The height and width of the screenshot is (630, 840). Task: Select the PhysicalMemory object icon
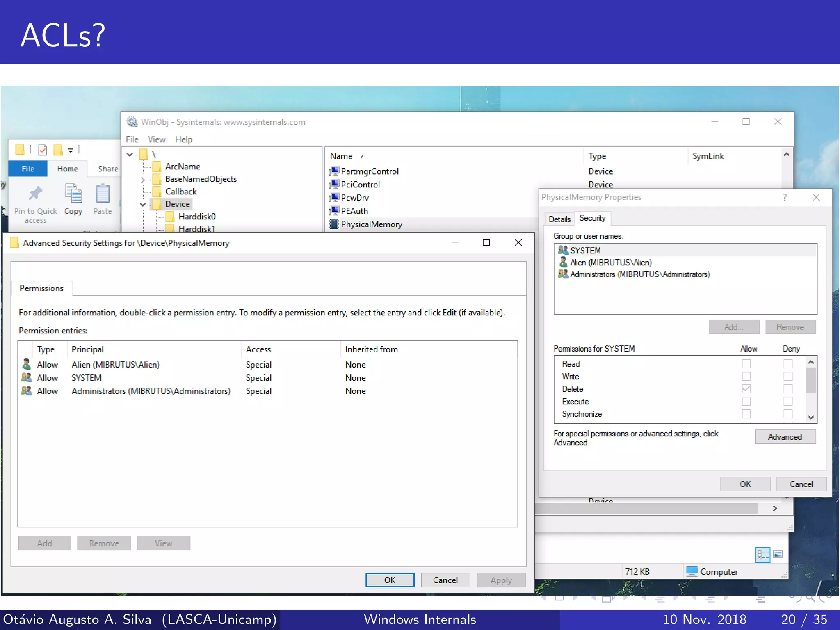tap(334, 224)
